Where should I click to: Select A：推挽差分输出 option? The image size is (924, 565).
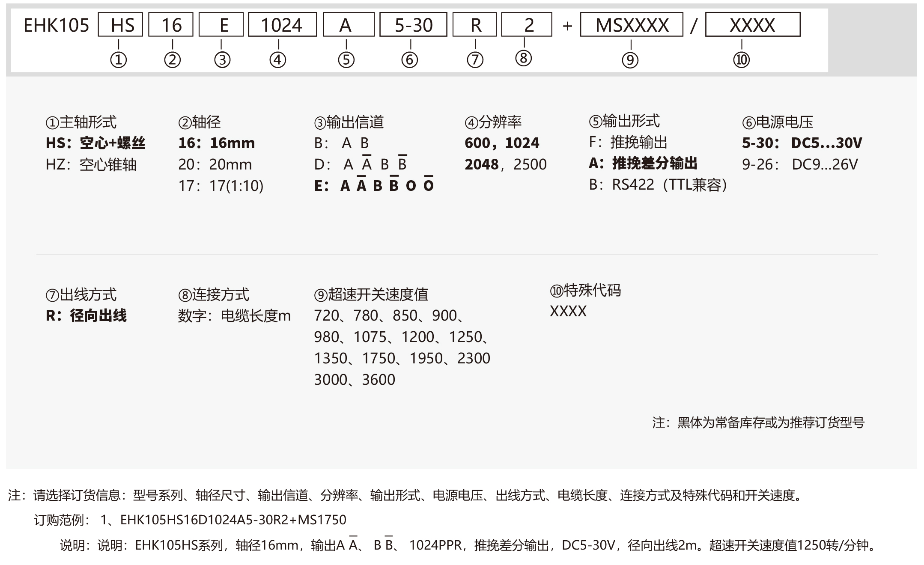[x=643, y=163]
